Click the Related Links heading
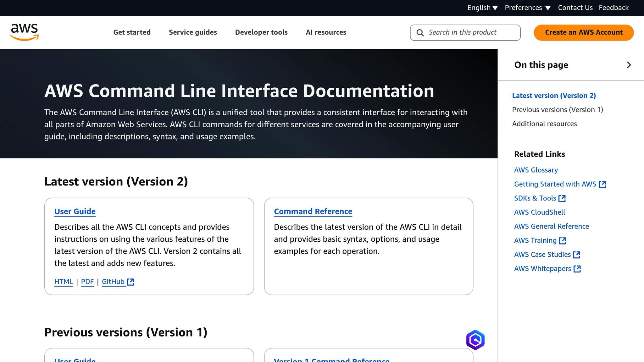The height and width of the screenshot is (362, 644). (540, 154)
